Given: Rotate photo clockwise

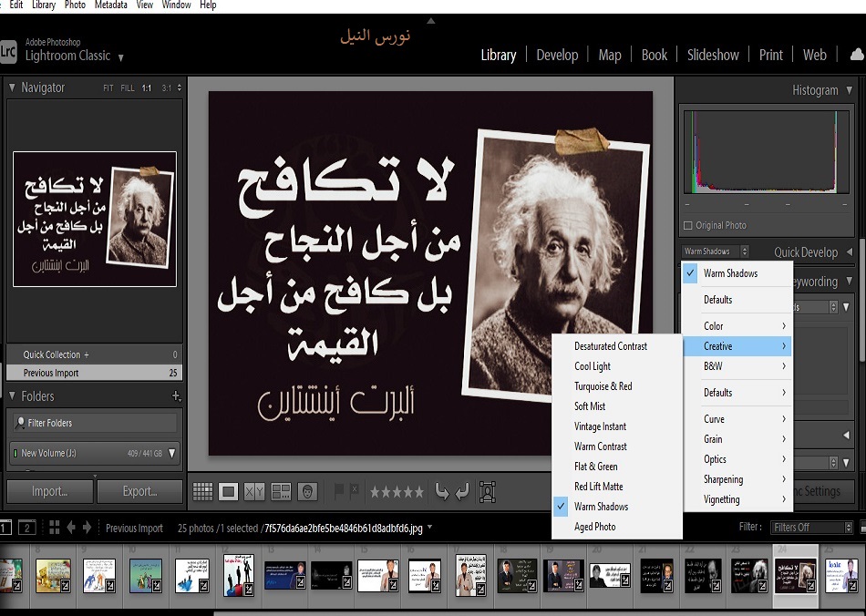Looking at the screenshot, I should click(x=462, y=491).
